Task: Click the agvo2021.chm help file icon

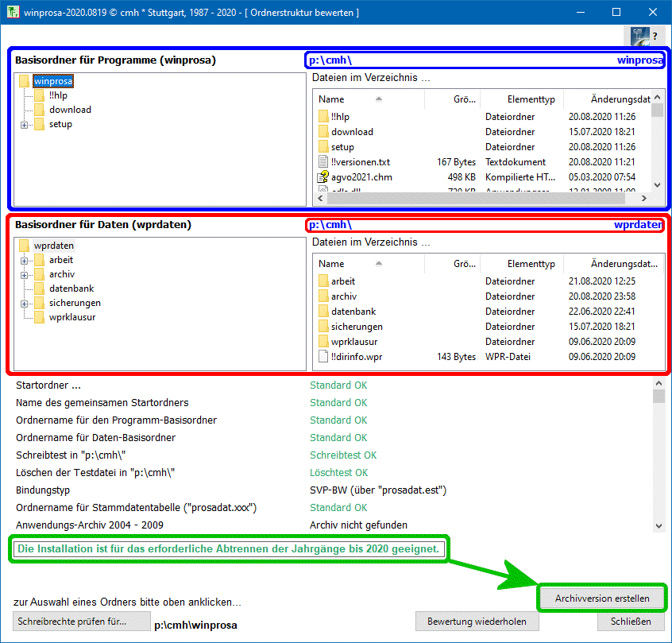Action: (x=323, y=177)
